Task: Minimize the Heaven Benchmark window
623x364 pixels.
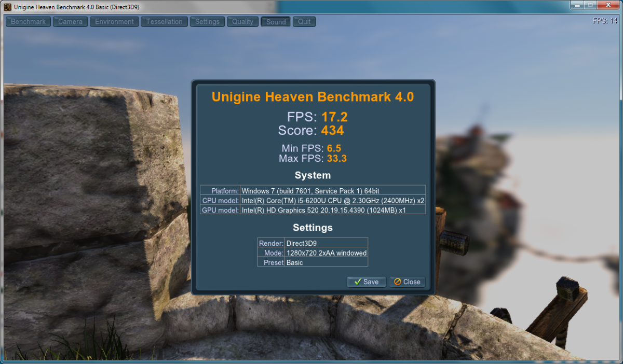Action: 578,6
